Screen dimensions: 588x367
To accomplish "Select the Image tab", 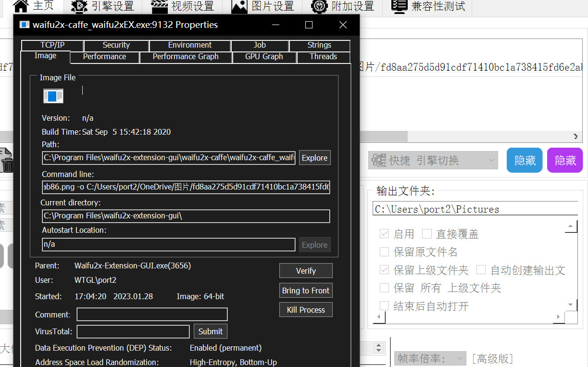I will [45, 56].
